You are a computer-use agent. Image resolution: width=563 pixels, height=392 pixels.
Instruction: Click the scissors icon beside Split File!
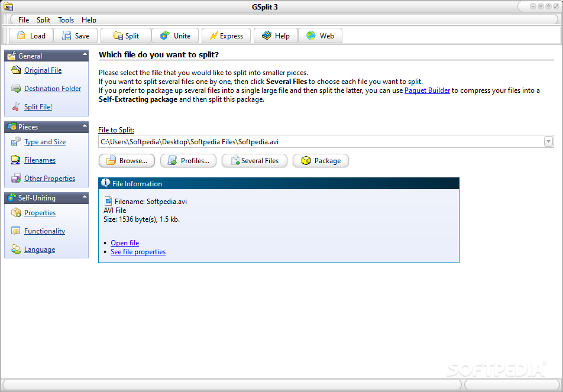(16, 106)
